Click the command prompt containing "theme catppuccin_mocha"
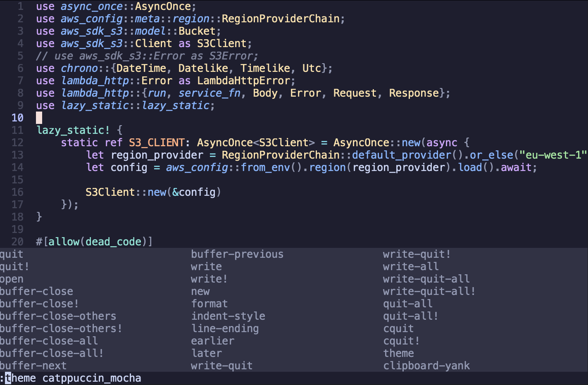 pyautogui.click(x=74, y=378)
